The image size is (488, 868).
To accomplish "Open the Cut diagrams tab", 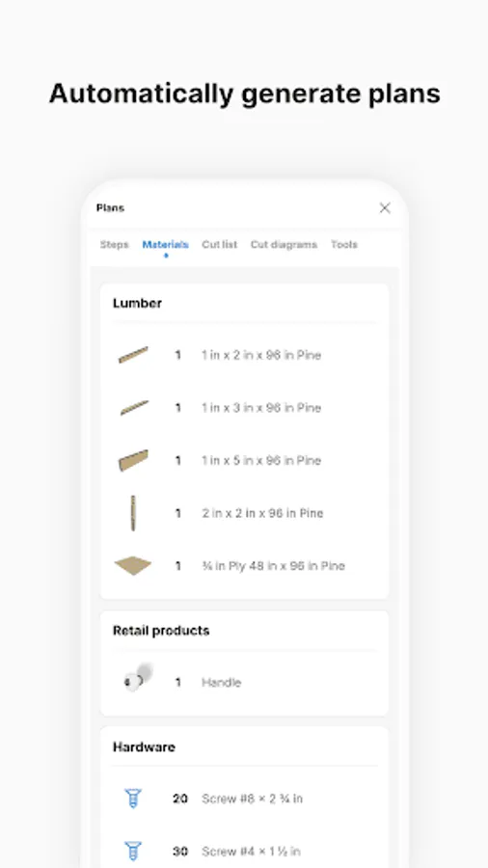I will [284, 245].
